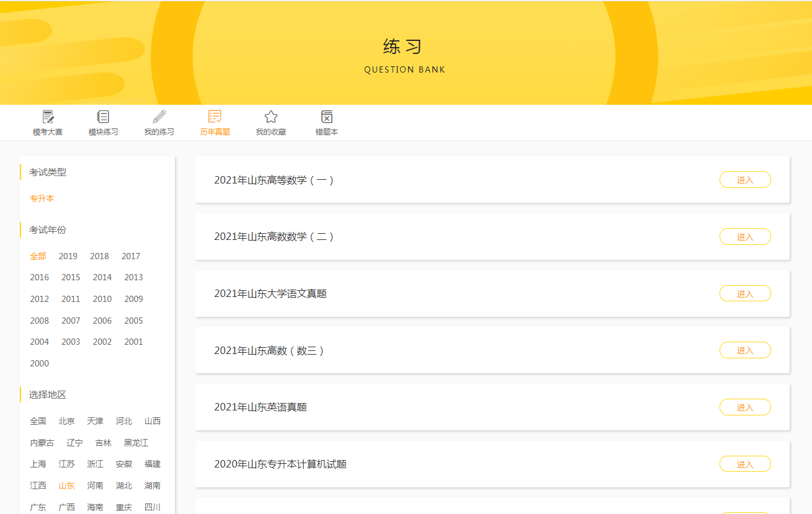Choose 黑龙江 in region list
Image resolution: width=812 pixels, height=514 pixels.
[x=136, y=443]
